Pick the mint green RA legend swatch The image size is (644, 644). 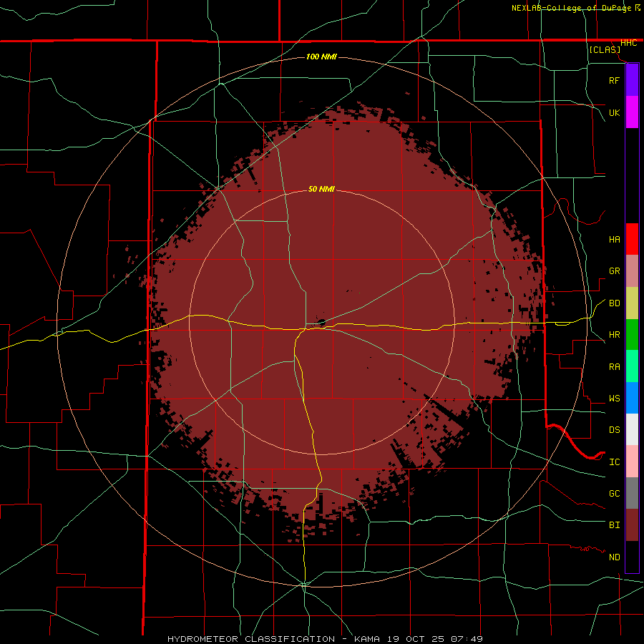[632, 366]
